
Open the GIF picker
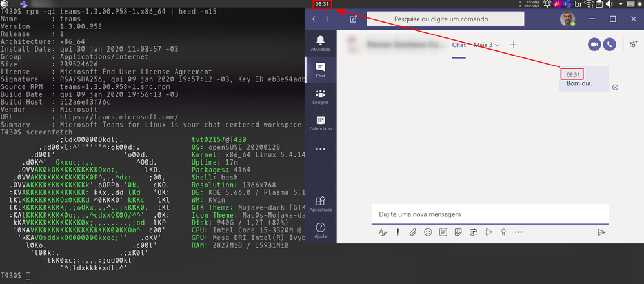443,232
